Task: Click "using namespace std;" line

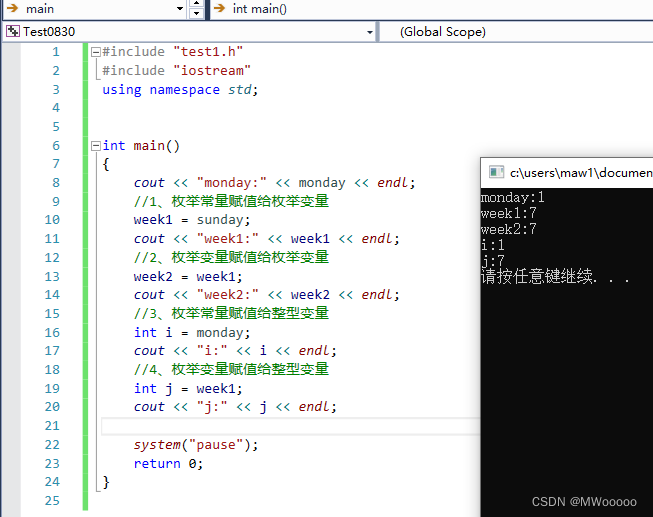Action: [179, 89]
